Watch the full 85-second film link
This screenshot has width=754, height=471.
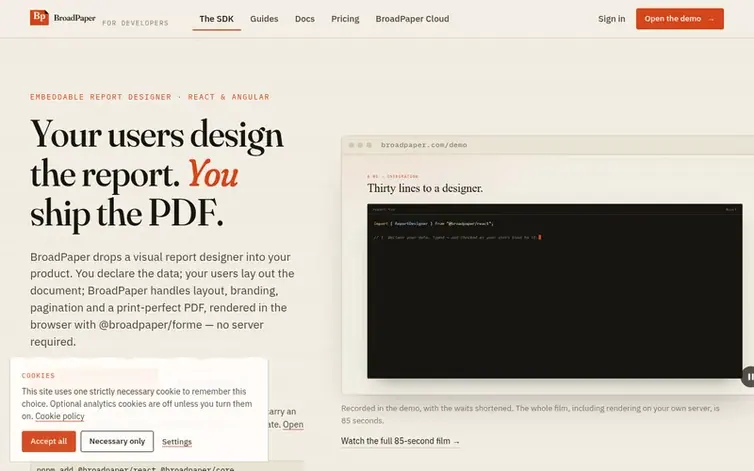(x=400, y=441)
